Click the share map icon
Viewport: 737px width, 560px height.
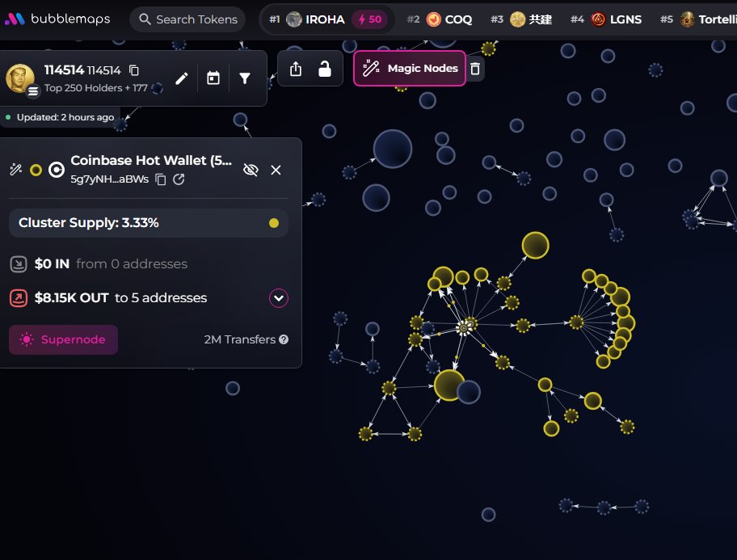click(x=296, y=69)
